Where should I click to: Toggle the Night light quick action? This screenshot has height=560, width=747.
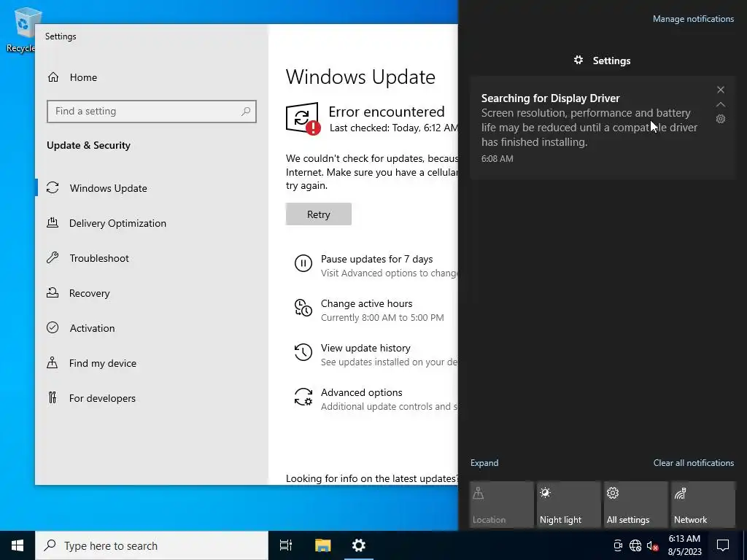pos(569,505)
